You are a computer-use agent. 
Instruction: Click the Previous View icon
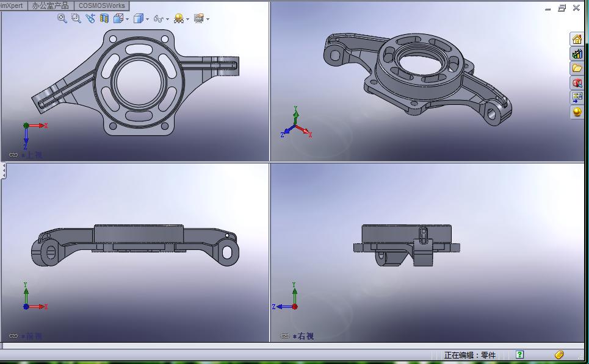click(x=90, y=18)
